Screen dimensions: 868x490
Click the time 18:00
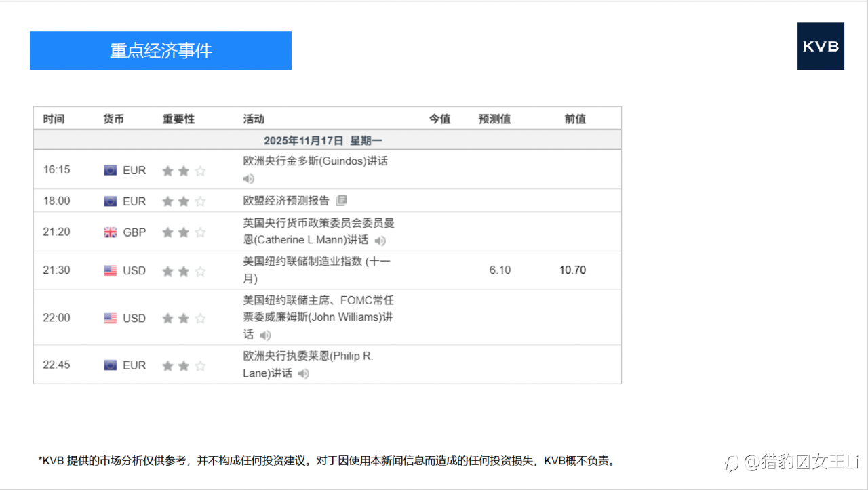click(x=57, y=201)
